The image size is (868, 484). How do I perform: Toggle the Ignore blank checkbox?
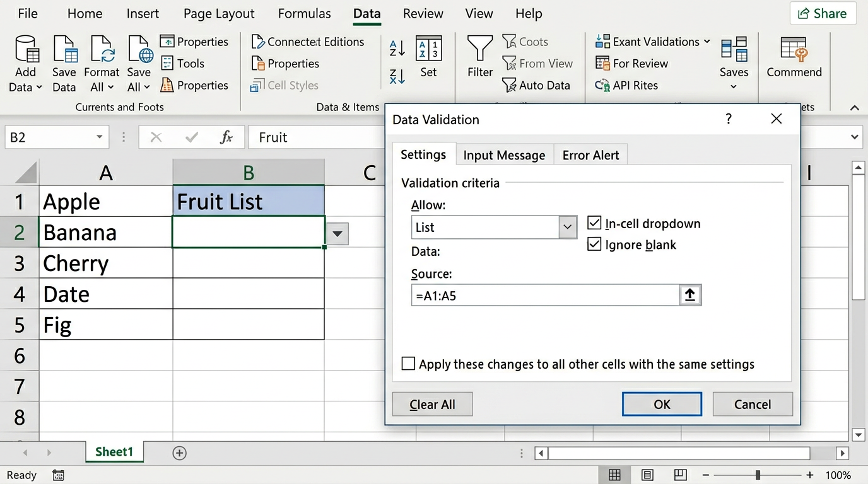(594, 245)
